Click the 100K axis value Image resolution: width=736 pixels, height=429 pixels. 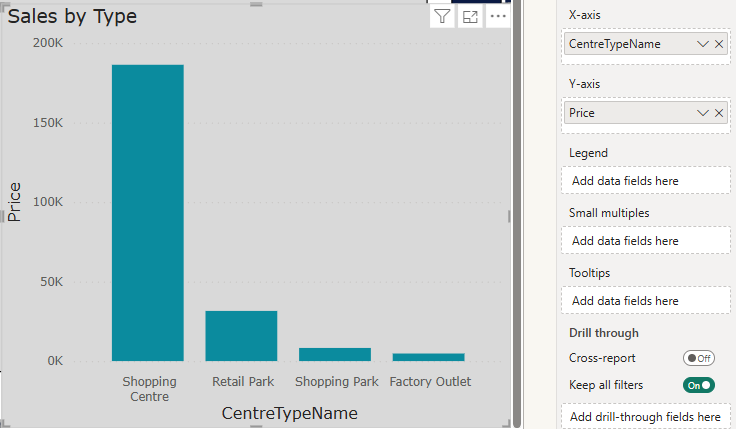[47, 202]
